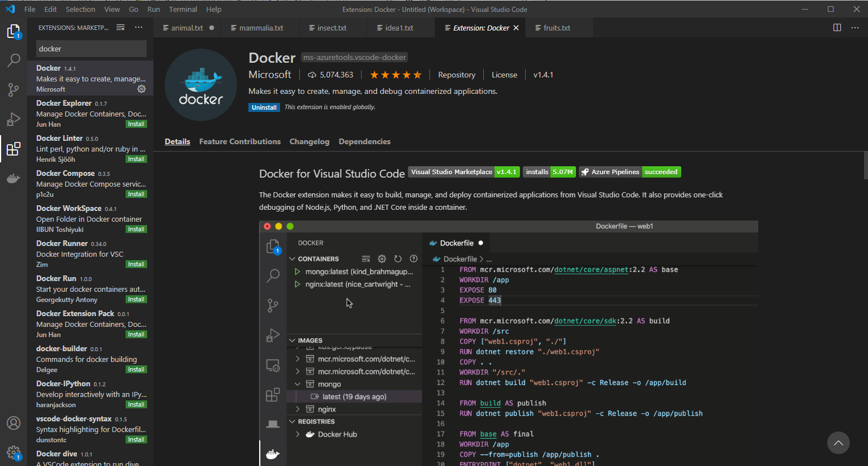Viewport: 868px width, 466px height.
Task: Switch to the Dependencies tab
Action: 364,141
